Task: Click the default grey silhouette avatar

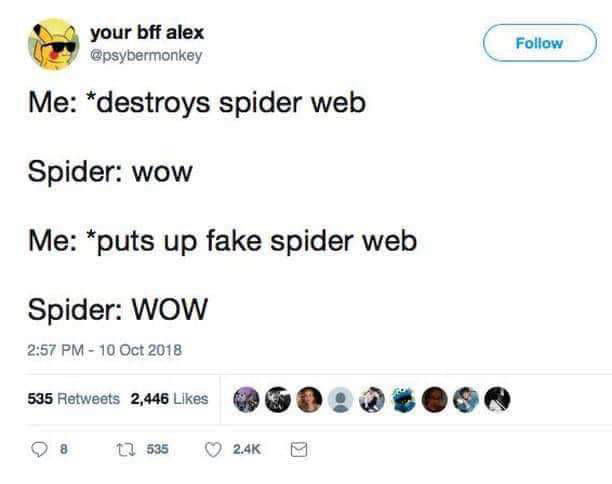Action: tap(341, 399)
